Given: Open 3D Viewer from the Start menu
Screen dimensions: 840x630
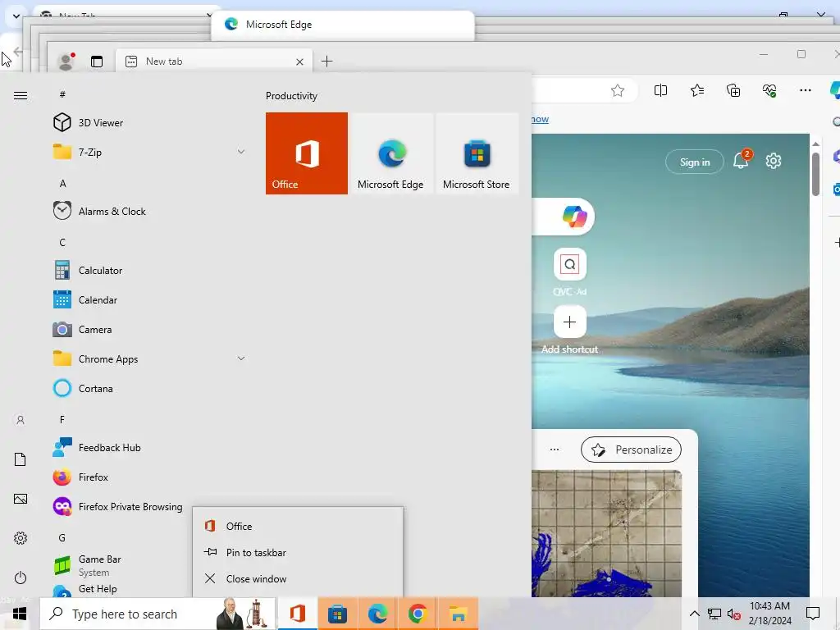Looking at the screenshot, I should (x=150, y=123).
